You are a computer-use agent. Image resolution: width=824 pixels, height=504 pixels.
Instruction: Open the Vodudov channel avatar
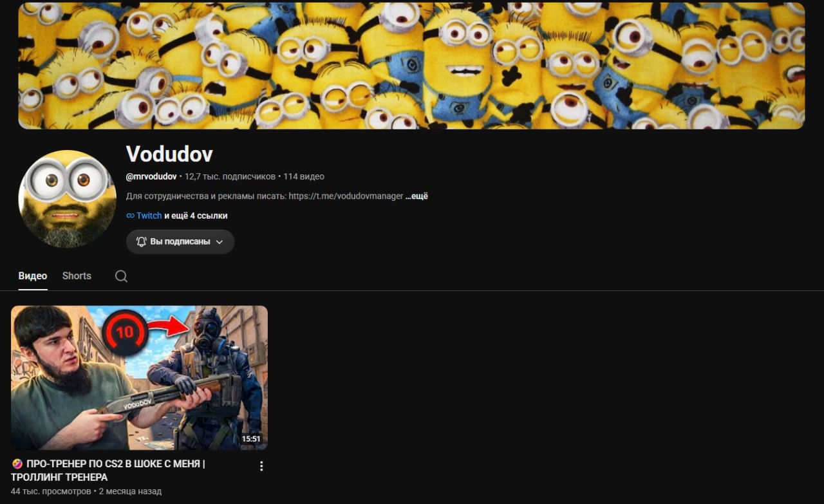(x=68, y=199)
